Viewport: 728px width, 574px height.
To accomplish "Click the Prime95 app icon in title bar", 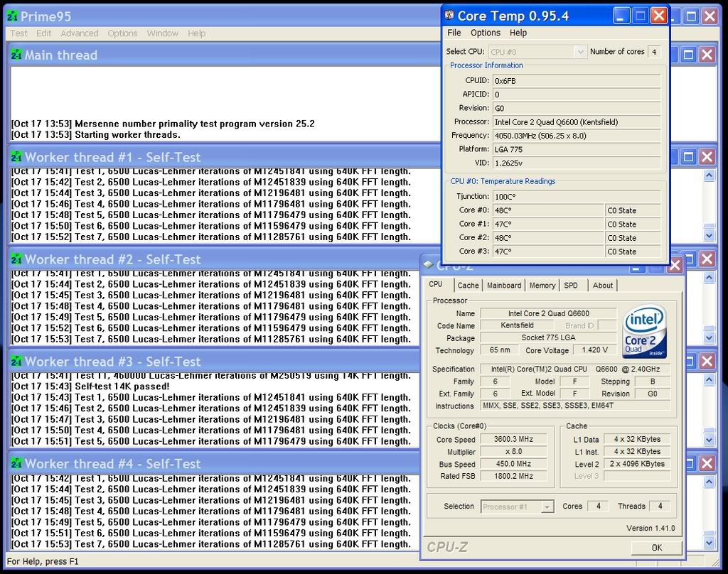I will (12, 16).
